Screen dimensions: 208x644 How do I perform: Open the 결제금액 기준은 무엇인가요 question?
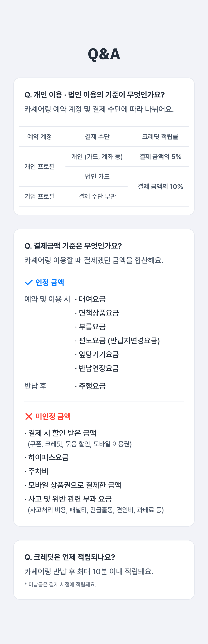coord(73,246)
